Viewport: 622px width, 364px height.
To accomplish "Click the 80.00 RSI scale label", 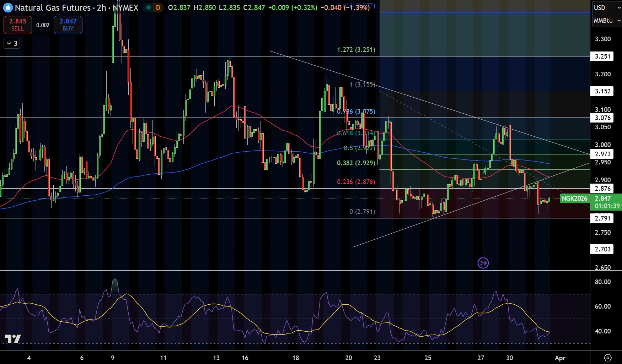I will click(x=603, y=282).
